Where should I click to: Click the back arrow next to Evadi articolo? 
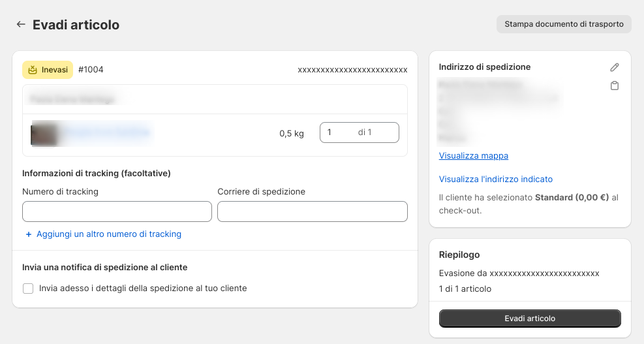point(21,25)
